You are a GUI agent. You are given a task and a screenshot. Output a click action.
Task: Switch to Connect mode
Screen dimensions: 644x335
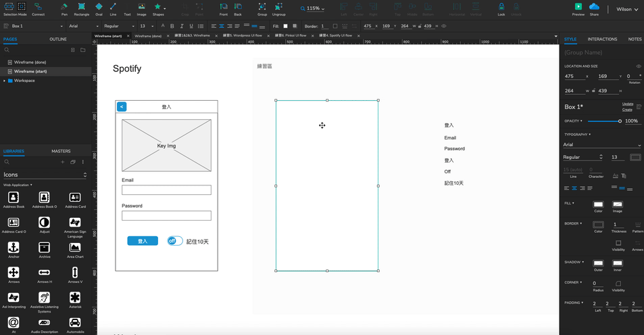[39, 9]
